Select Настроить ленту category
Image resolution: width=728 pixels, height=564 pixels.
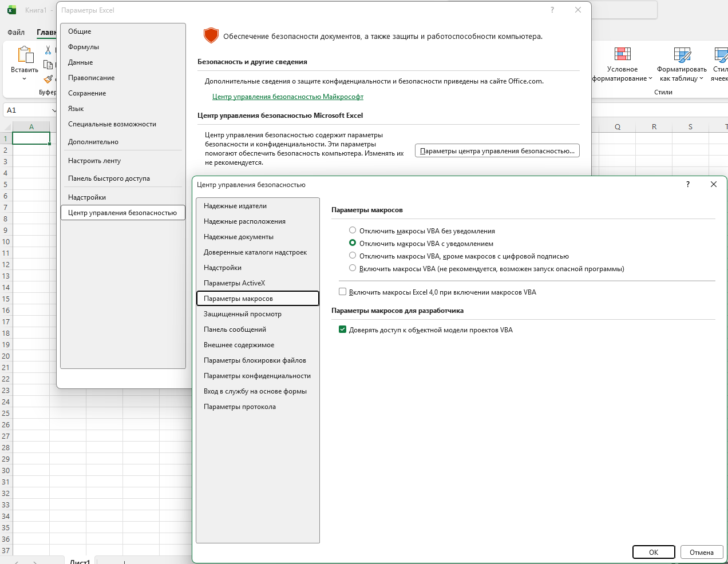(x=122, y=161)
